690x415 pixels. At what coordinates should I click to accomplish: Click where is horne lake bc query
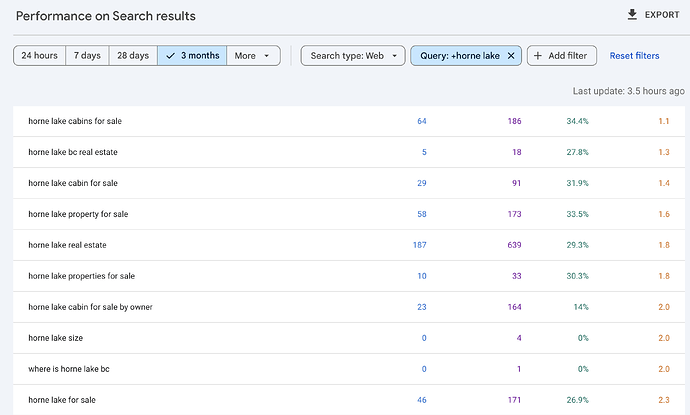point(69,369)
